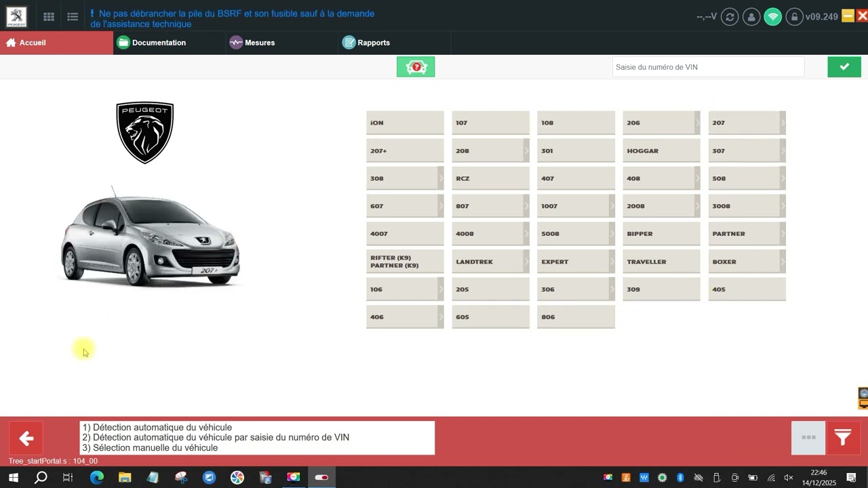
Task: Open the user profile icon
Action: coord(751,17)
